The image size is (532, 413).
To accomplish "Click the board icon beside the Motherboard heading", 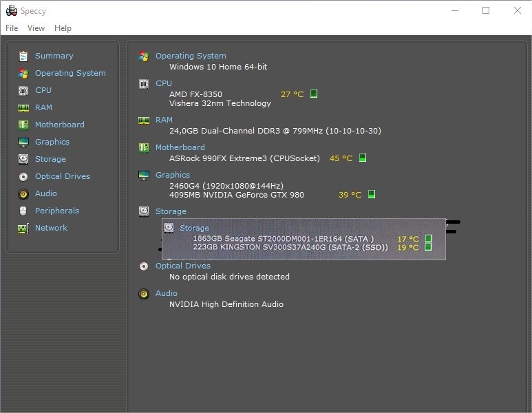I will pos(144,148).
